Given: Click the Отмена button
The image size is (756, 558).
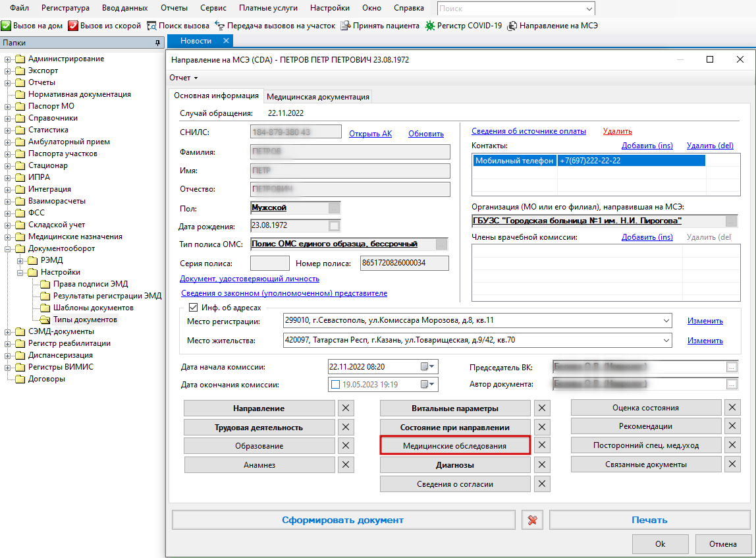Looking at the screenshot, I should (x=722, y=544).
